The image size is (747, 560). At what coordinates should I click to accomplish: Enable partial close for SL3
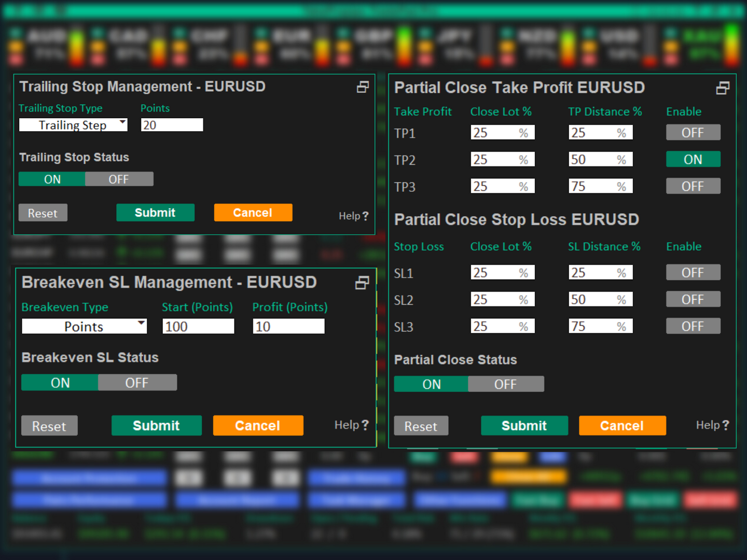click(x=693, y=326)
